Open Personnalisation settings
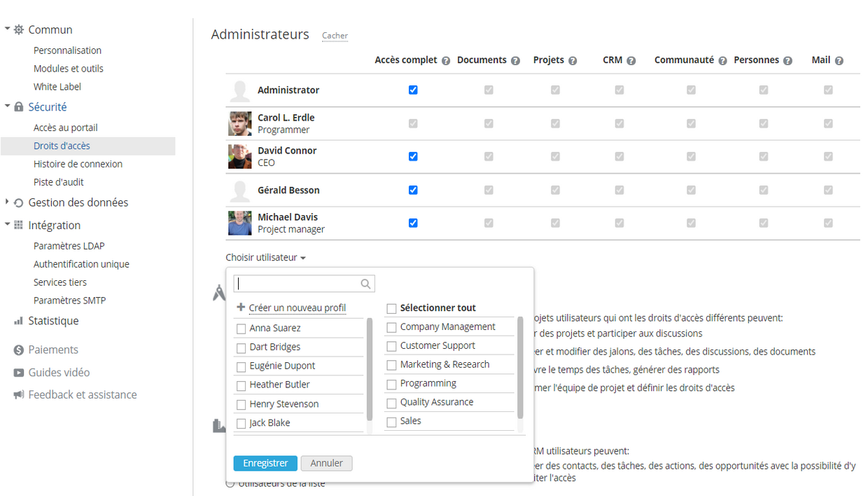868x496 pixels. pyautogui.click(x=67, y=50)
